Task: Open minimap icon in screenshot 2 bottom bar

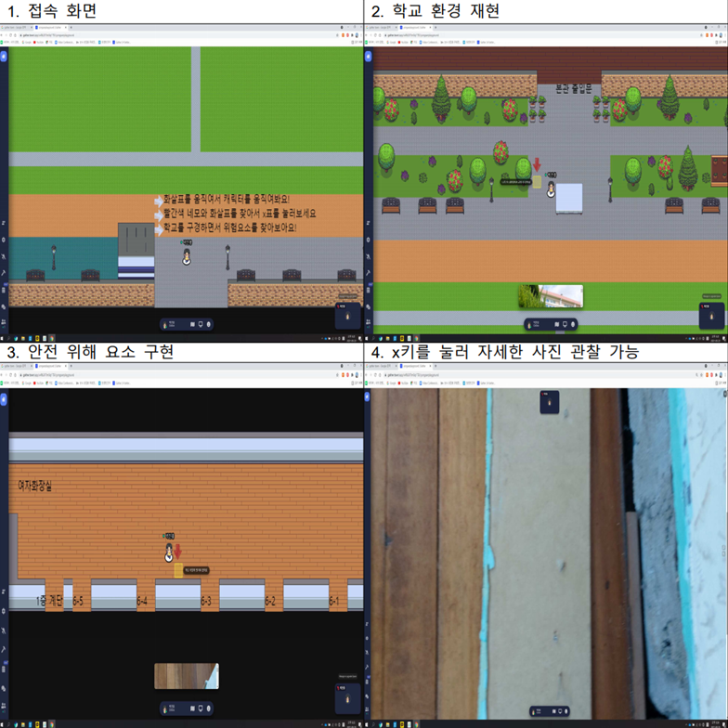Action: click(557, 324)
